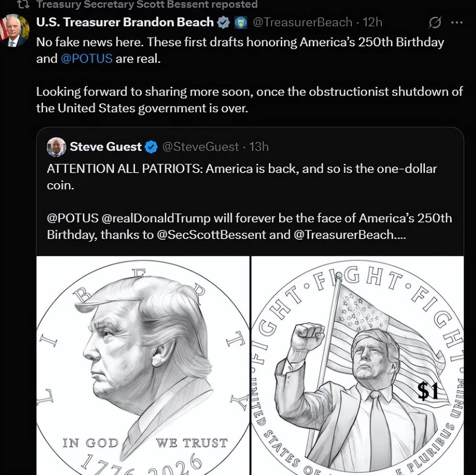Open the @TreasurerBeach handle
Image resolution: width=476 pixels, height=475 pixels.
(302, 22)
